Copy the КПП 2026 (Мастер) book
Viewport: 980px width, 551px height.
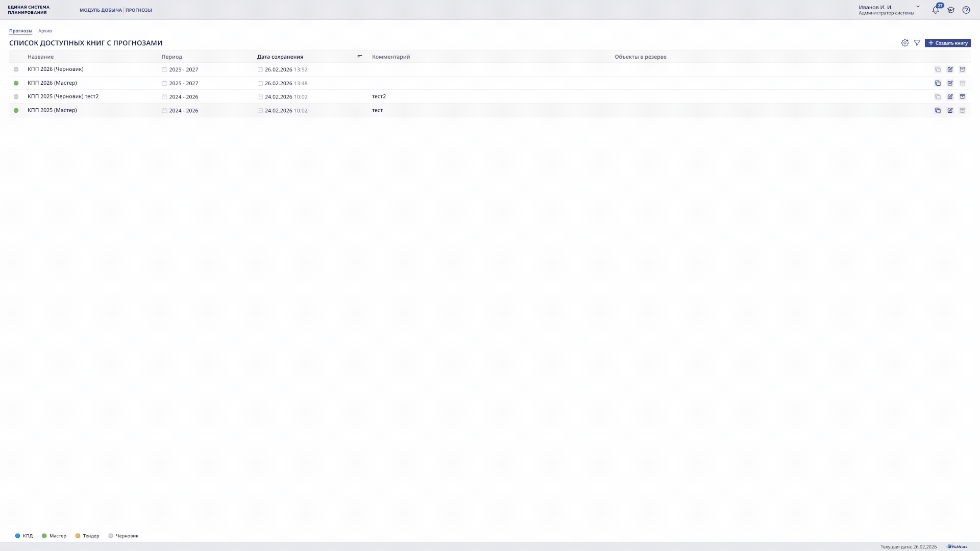pos(938,83)
